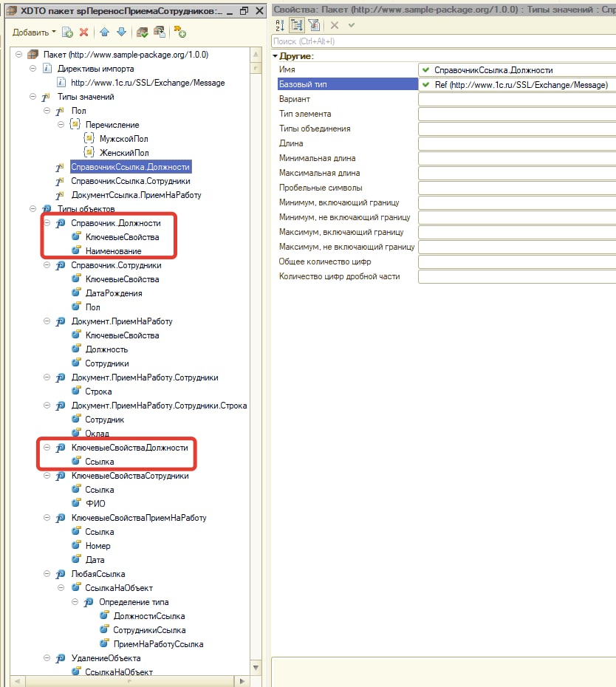
Task: Collapse the Пол value type node
Action: tap(47, 110)
